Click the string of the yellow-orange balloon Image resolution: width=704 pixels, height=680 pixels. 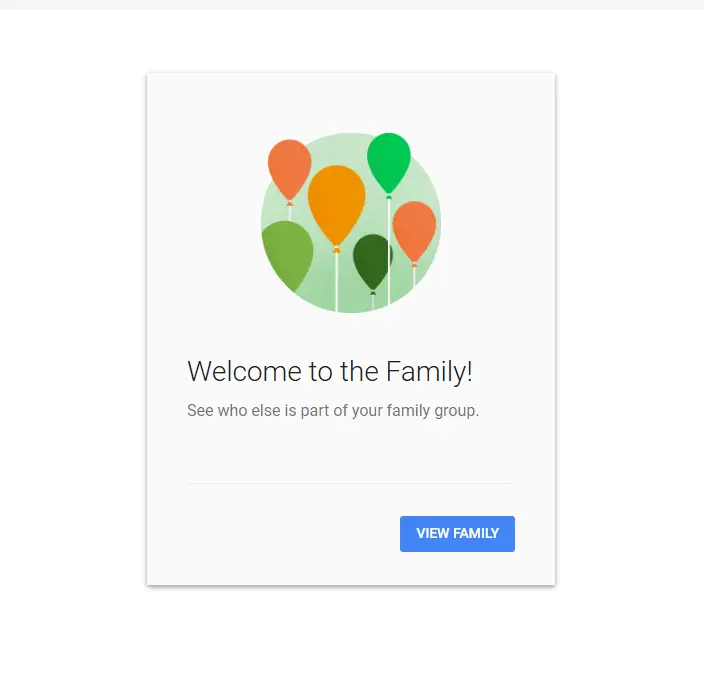coord(337,282)
